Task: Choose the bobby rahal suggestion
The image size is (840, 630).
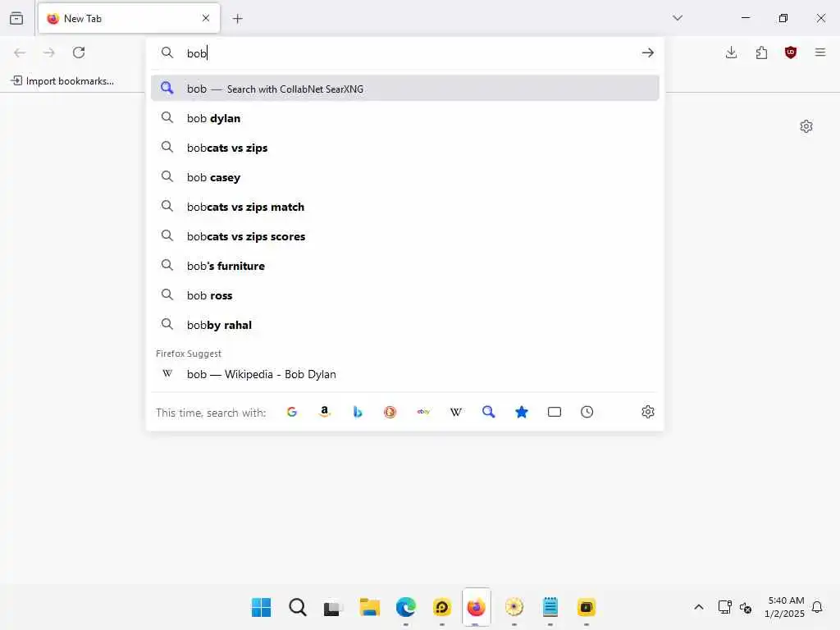Action: (405, 325)
